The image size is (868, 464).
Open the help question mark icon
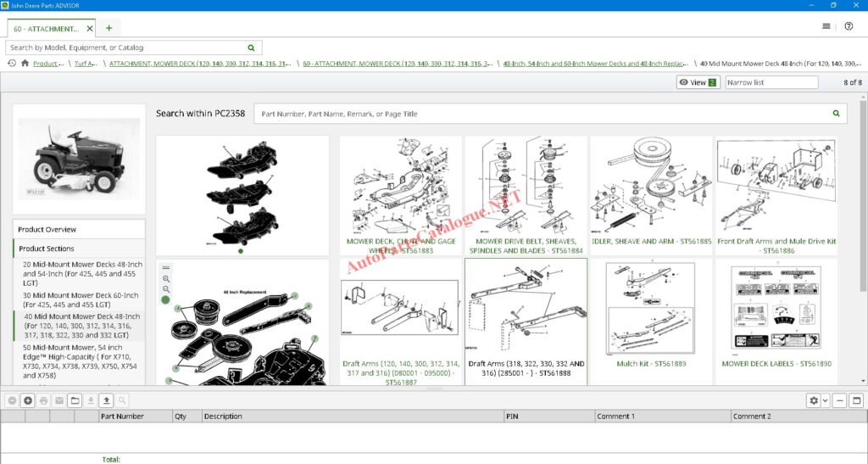(849, 26)
